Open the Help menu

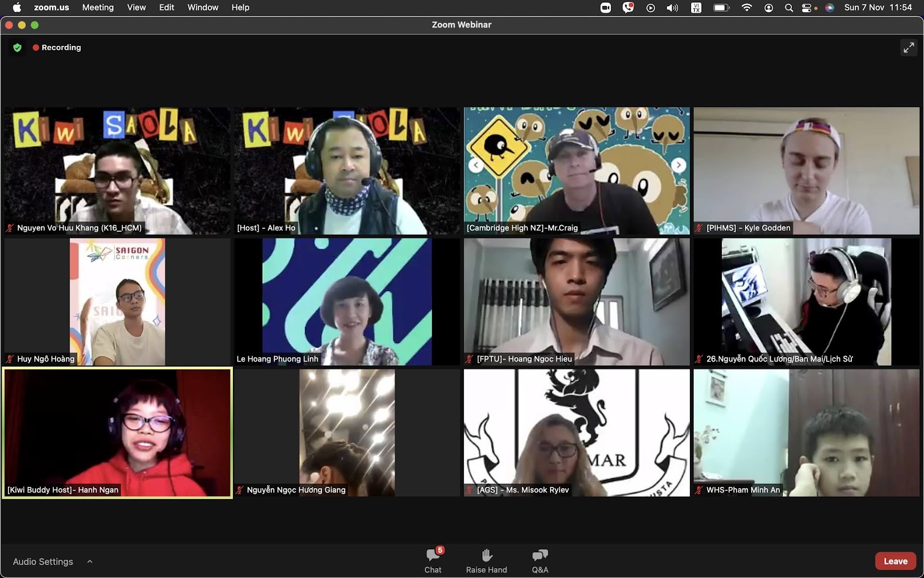click(x=240, y=7)
